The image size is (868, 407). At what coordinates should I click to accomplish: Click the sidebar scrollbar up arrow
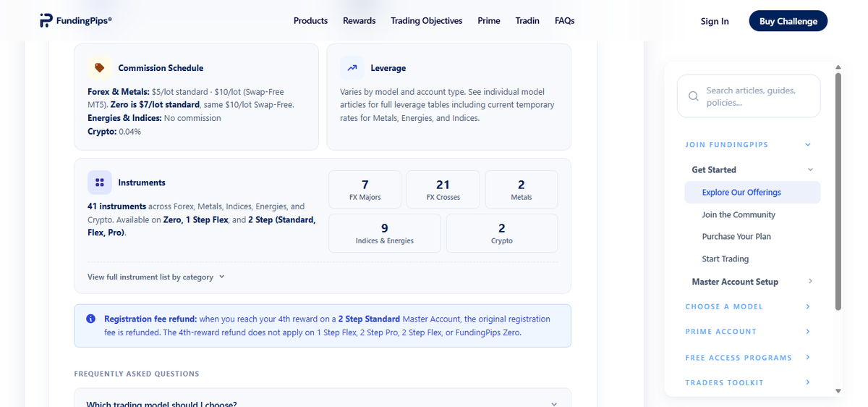click(838, 67)
